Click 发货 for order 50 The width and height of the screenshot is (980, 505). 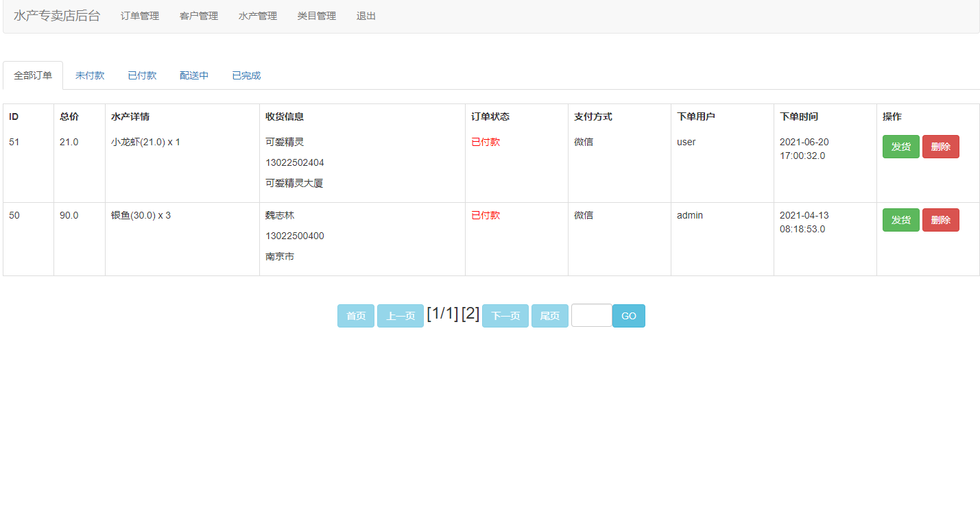point(900,219)
